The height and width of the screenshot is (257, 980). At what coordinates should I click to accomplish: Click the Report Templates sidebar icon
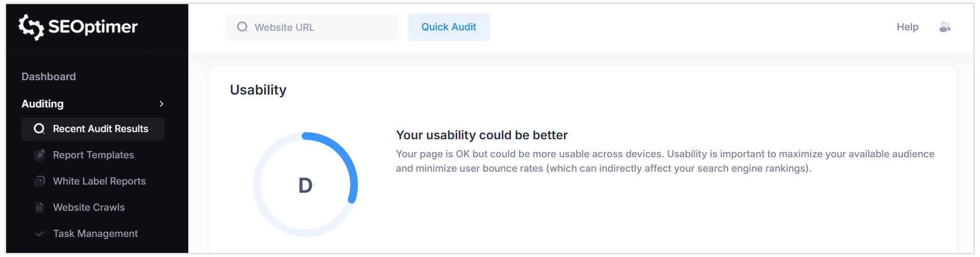click(40, 155)
